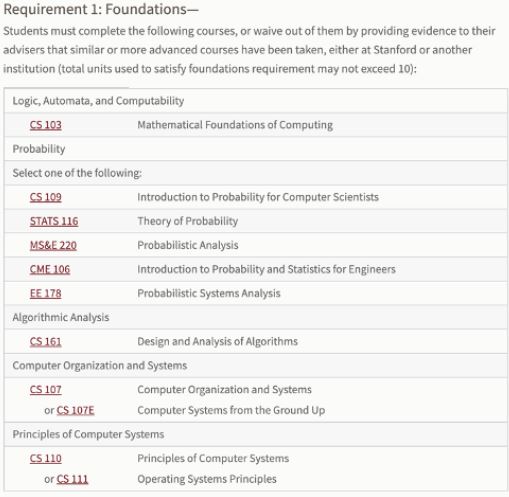This screenshot has width=509, height=497.
Task: Click the STATS 116 link
Action: point(54,221)
